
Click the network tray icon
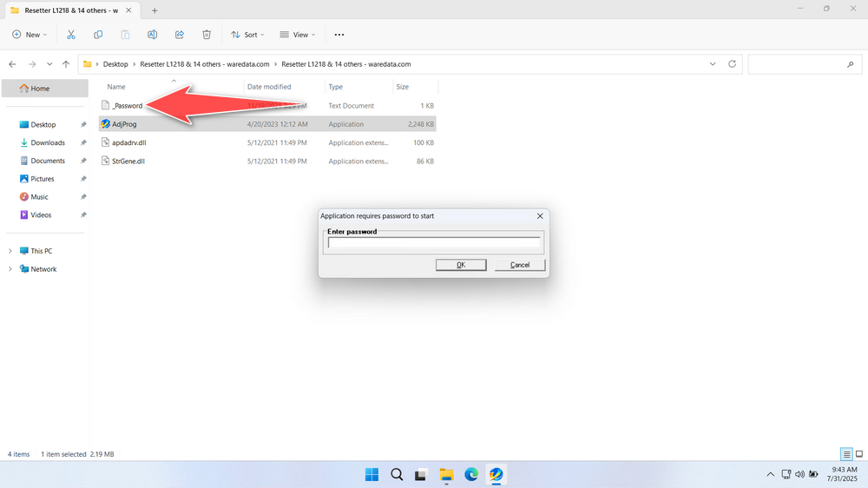[x=786, y=474]
